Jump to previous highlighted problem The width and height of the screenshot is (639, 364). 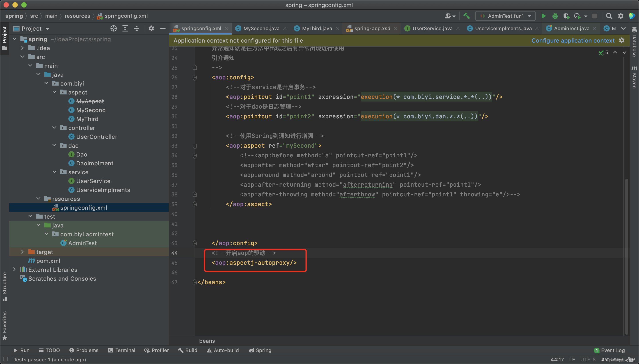coord(615,53)
